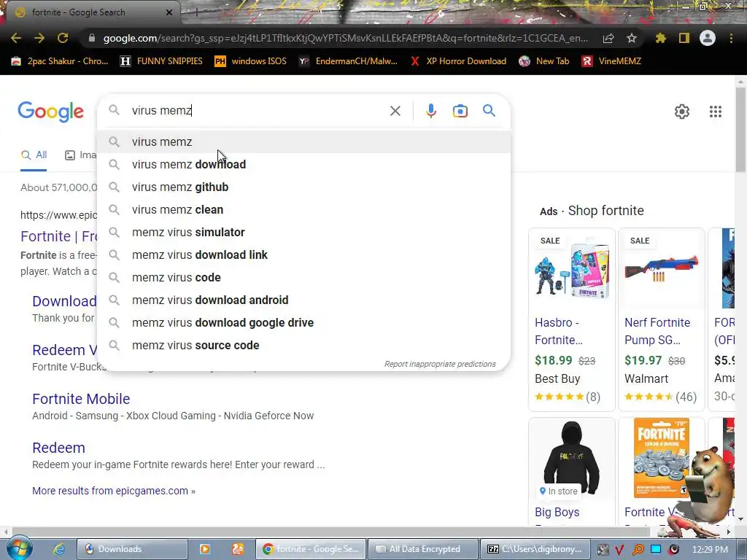Open the Downloads window in the taskbar
The width and height of the screenshot is (747, 560).
[132, 549]
